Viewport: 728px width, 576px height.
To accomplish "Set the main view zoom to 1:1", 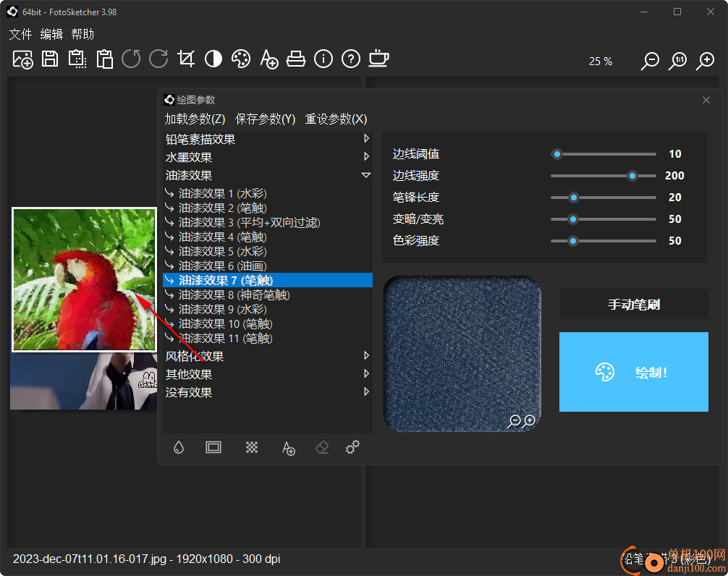I will point(678,61).
